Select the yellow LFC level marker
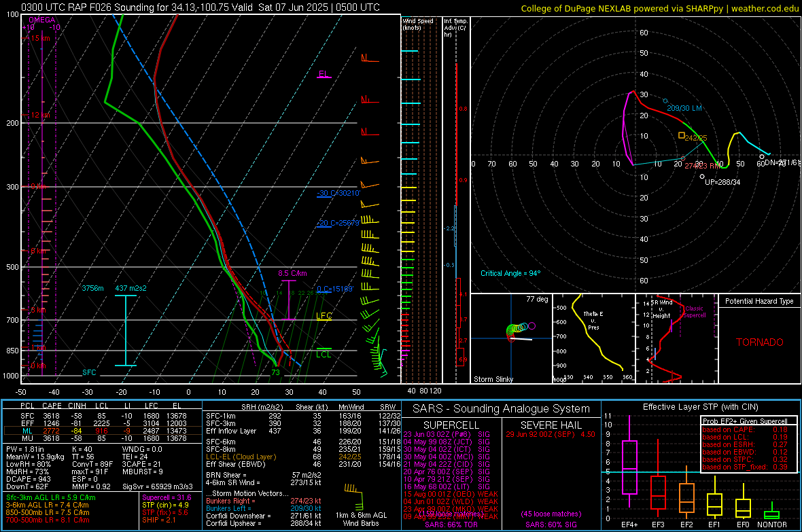 [x=324, y=316]
